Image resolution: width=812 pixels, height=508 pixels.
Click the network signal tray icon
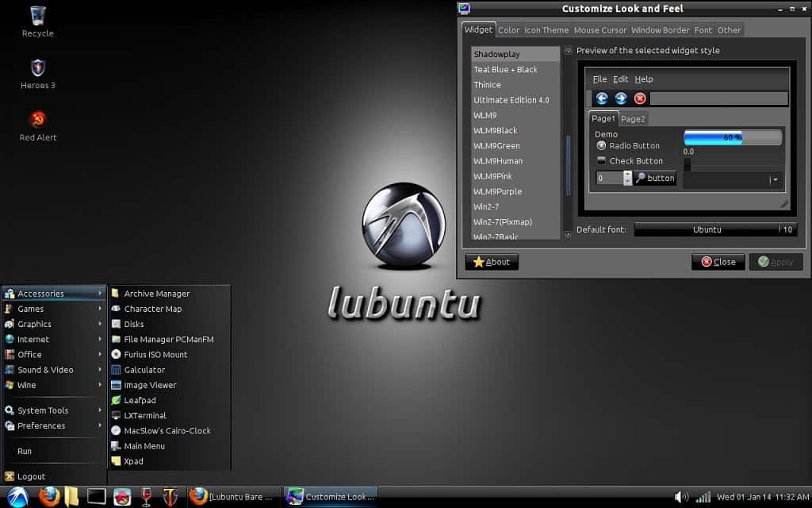pos(703,497)
